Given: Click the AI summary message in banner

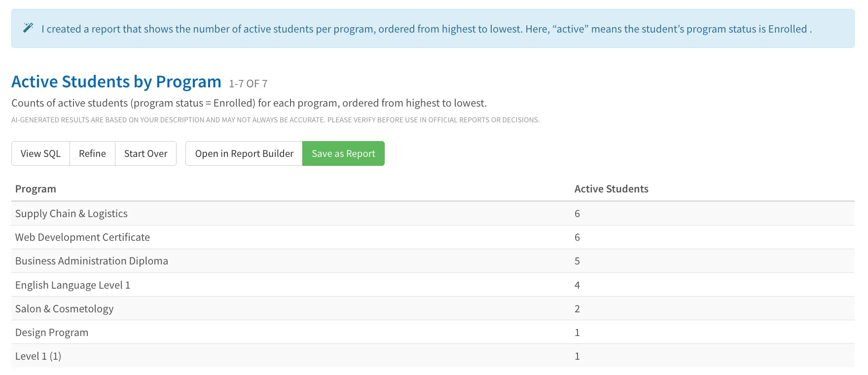Looking at the screenshot, I should [x=427, y=29].
